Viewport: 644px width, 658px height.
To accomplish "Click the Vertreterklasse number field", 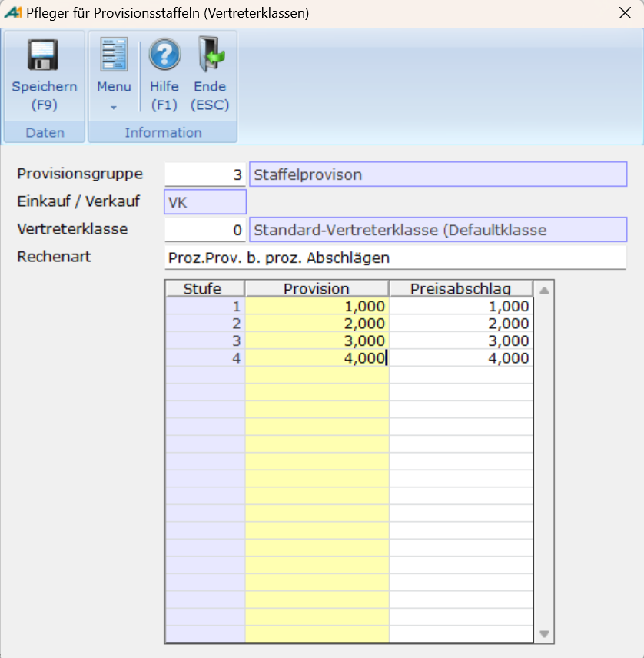I will [x=205, y=230].
